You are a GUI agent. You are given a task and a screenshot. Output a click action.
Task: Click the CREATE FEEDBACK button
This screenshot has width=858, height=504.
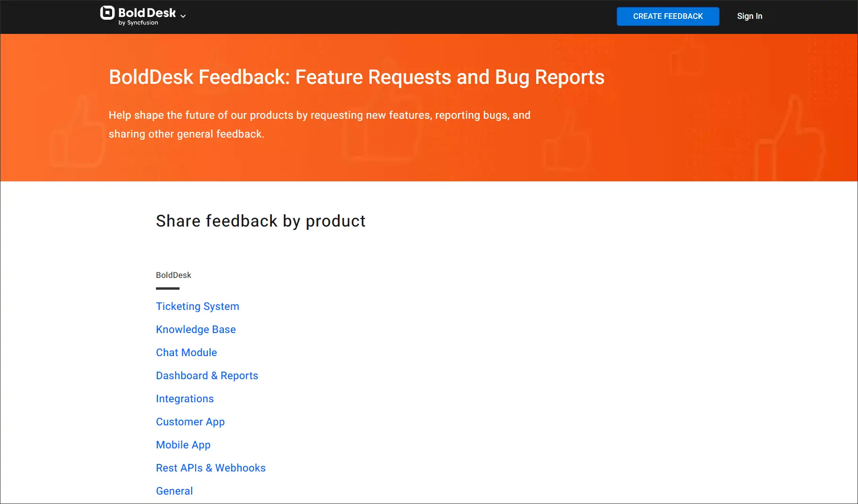coord(668,16)
